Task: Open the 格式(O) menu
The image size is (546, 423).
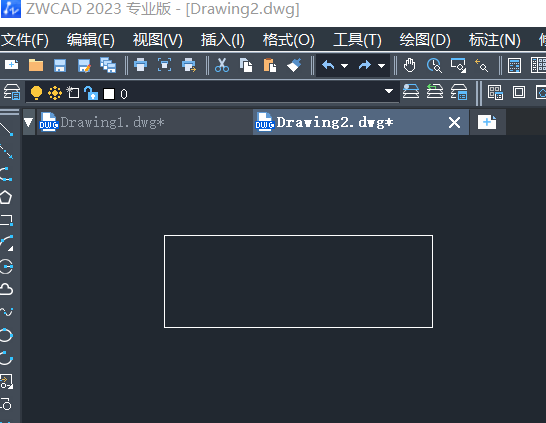Action: coord(289,40)
